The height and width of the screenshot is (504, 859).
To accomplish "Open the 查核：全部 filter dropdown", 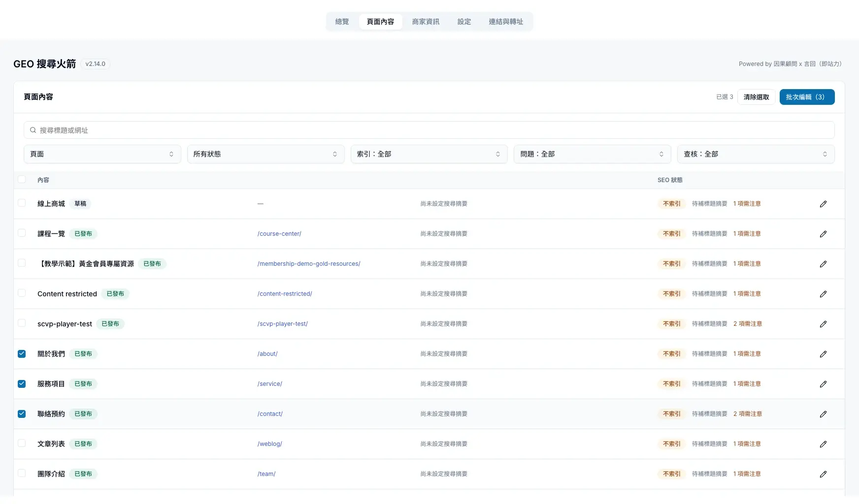I will pos(756,154).
